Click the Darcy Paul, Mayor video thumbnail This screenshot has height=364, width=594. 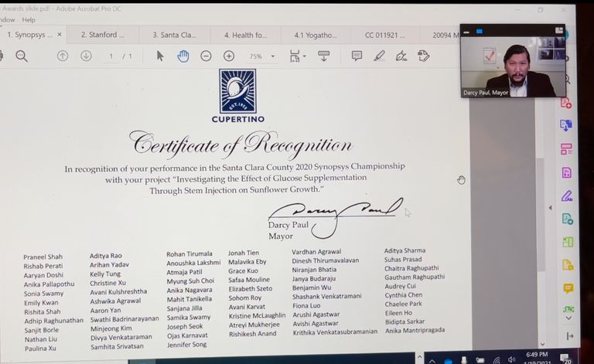pos(513,66)
